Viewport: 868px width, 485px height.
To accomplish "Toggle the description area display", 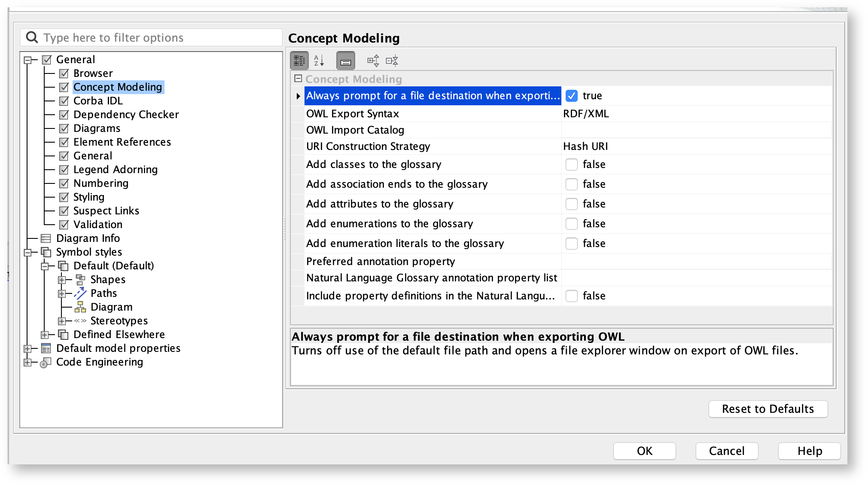I will [345, 60].
